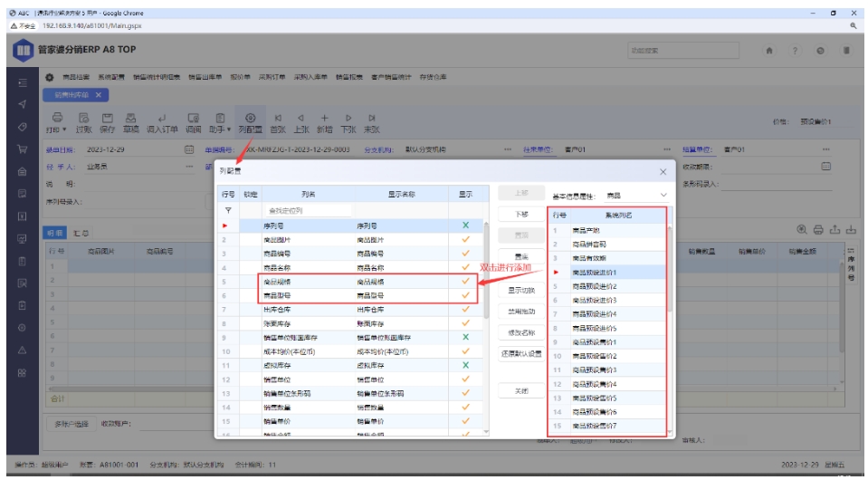
Task: Click the tag icon in left sidebar
Action: 22,127
